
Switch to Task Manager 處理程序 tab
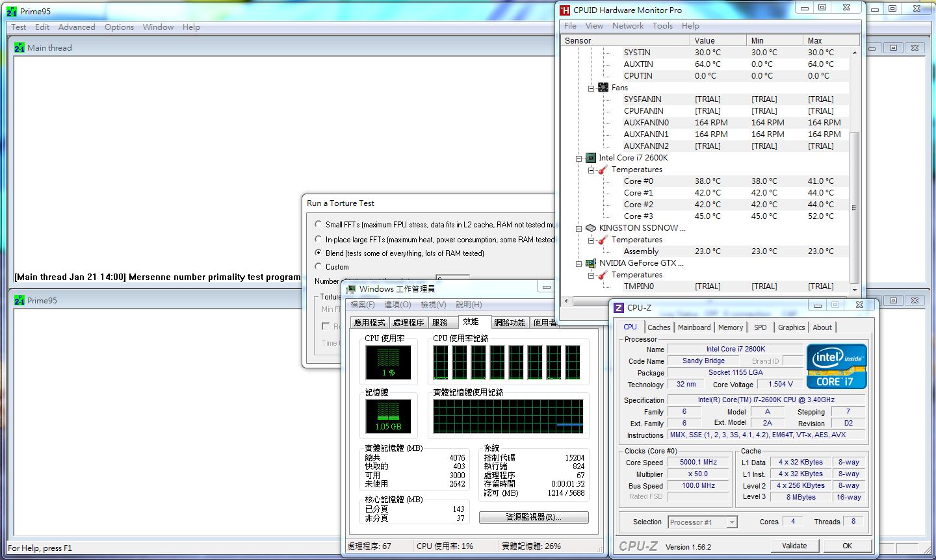tap(408, 322)
